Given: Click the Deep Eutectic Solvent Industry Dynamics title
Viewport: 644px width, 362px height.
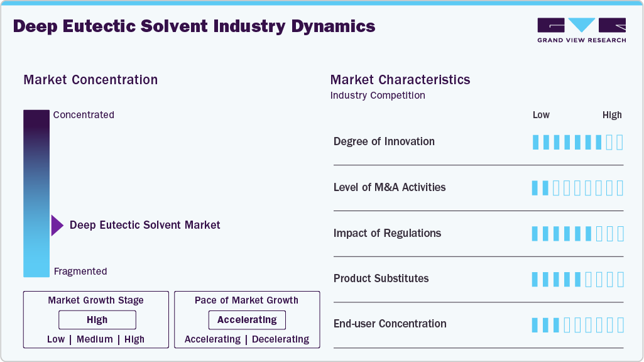Looking at the screenshot, I should (194, 26).
